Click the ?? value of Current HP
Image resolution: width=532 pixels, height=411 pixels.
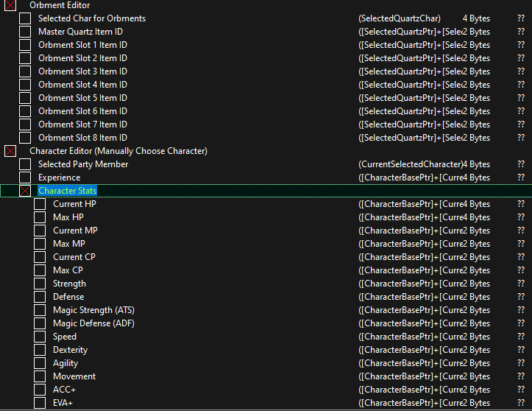[x=521, y=204]
